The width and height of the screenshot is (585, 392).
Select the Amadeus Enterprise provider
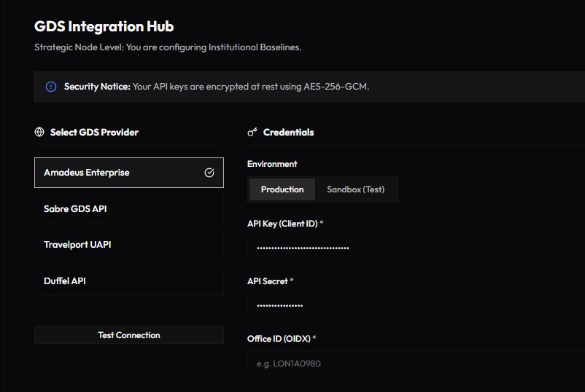129,173
